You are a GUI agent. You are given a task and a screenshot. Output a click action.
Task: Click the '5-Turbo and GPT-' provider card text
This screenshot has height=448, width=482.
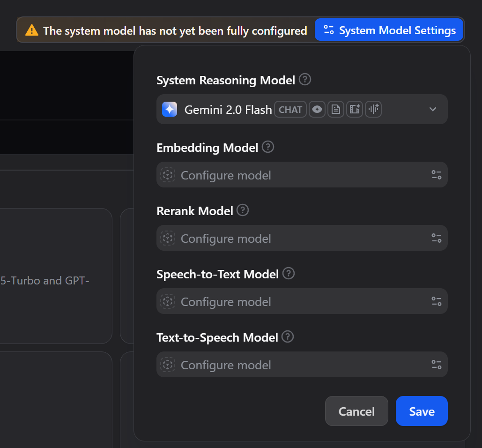click(45, 281)
